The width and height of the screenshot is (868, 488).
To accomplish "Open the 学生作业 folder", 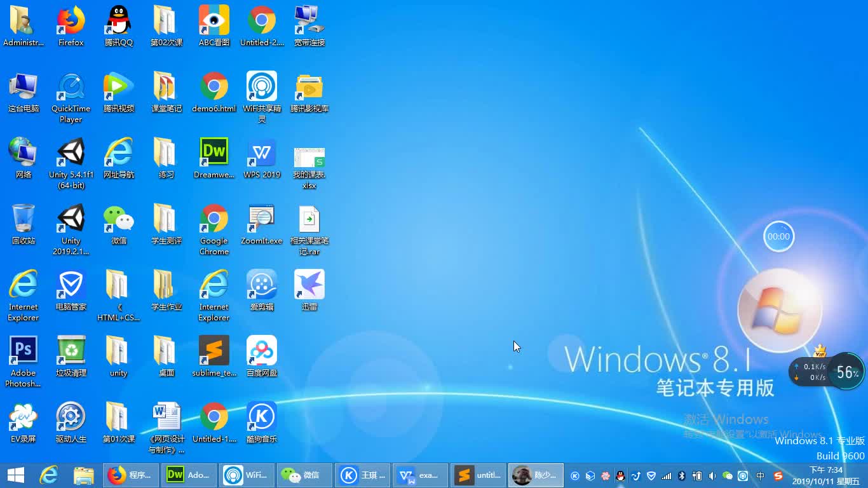I will [166, 290].
